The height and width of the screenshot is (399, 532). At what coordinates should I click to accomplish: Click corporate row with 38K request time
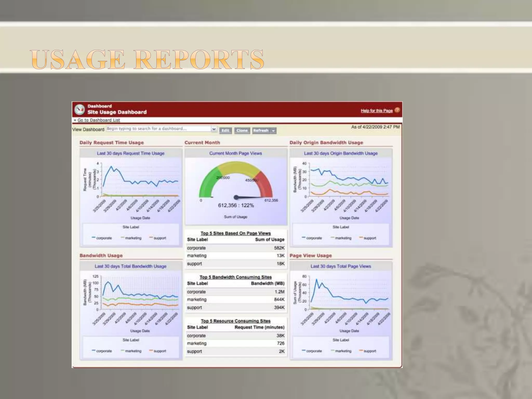[x=236, y=336]
